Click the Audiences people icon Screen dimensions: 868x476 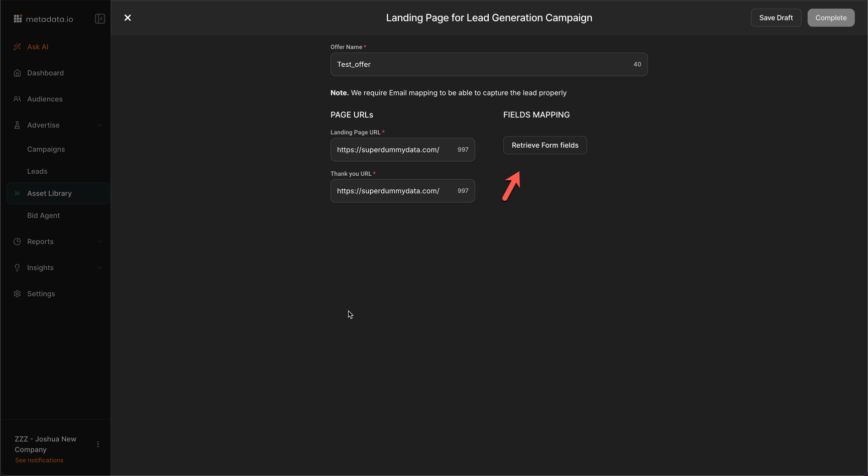point(18,99)
